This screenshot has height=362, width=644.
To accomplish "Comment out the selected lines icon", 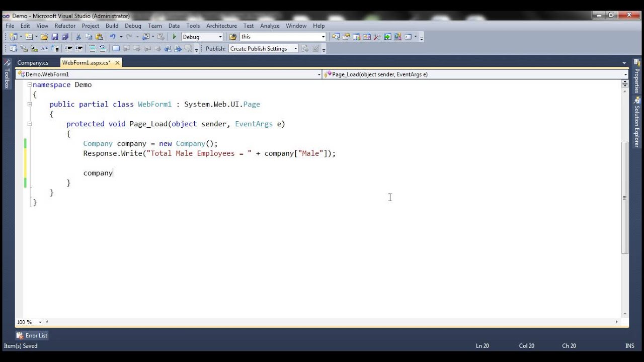I will [x=92, y=49].
